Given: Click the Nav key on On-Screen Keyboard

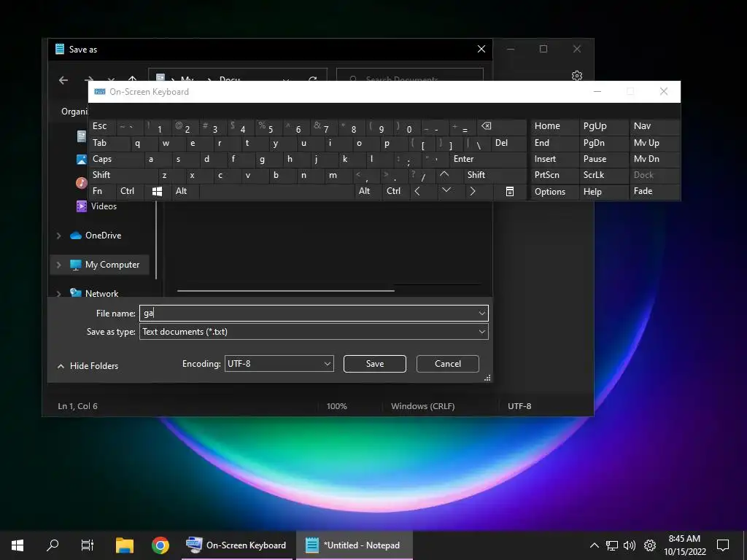Looking at the screenshot, I should 654,127.
